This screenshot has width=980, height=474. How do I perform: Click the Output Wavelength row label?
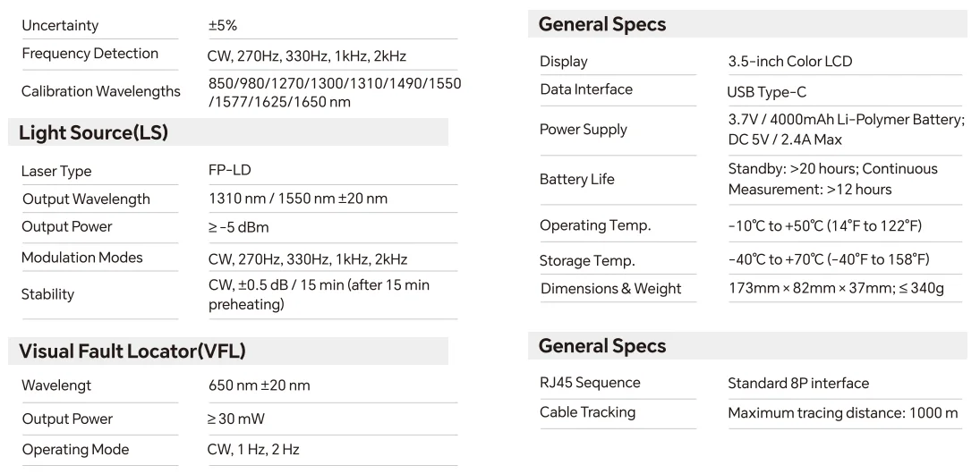86,199
